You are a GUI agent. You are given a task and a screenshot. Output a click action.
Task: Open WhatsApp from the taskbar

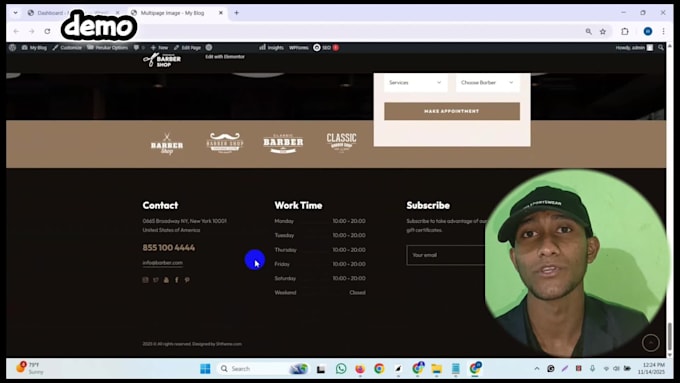coord(341,369)
